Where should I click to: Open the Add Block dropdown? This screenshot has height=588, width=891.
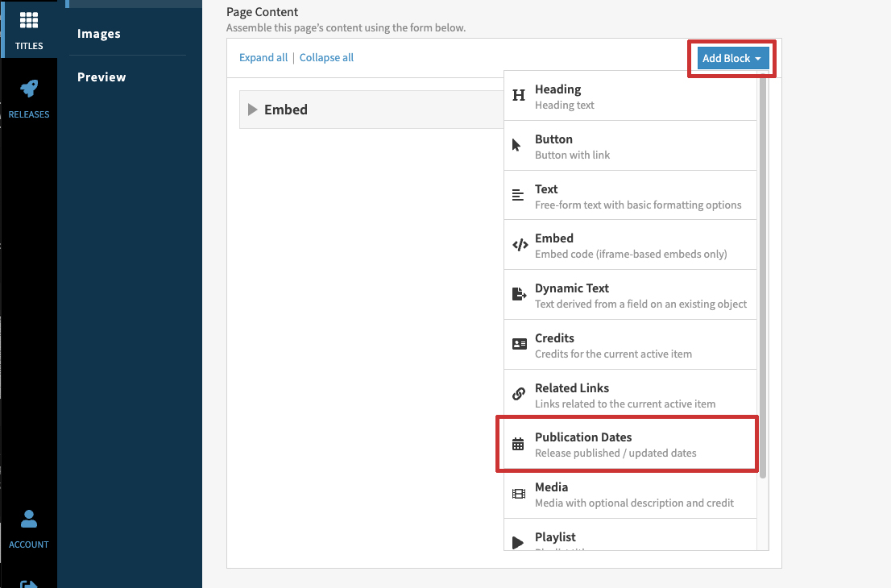coord(731,58)
